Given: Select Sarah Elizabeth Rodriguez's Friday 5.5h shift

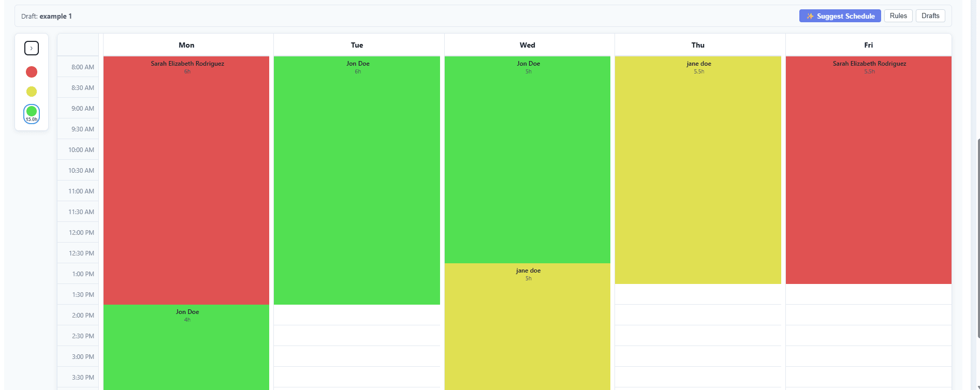Looking at the screenshot, I should coord(869,170).
